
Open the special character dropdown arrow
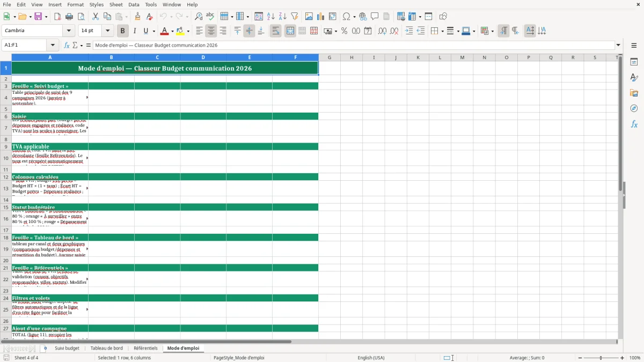[354, 17]
